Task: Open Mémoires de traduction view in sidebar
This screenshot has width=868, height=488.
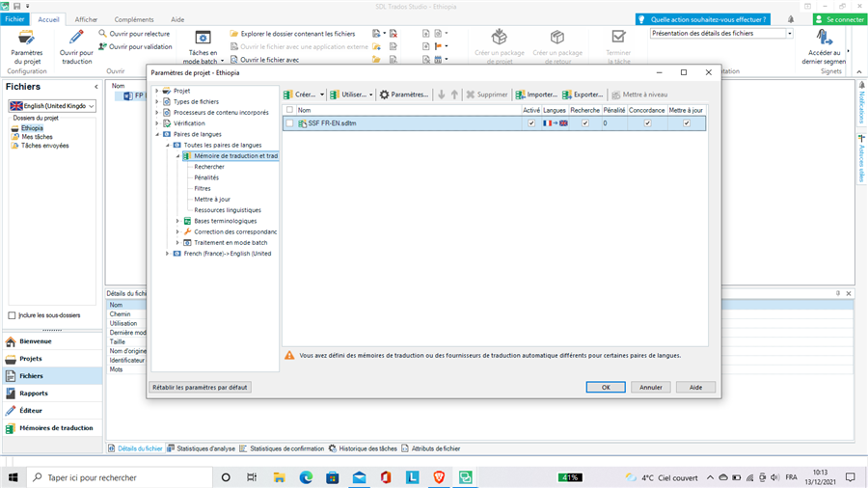Action: click(52, 427)
